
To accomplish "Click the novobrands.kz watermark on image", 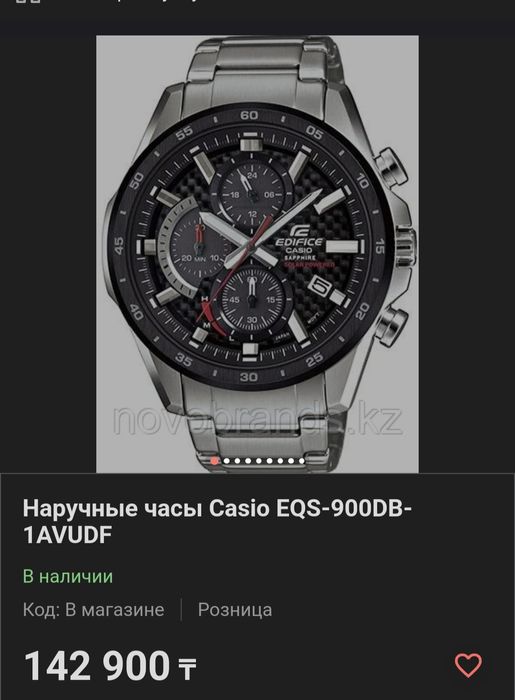I will (x=258, y=420).
